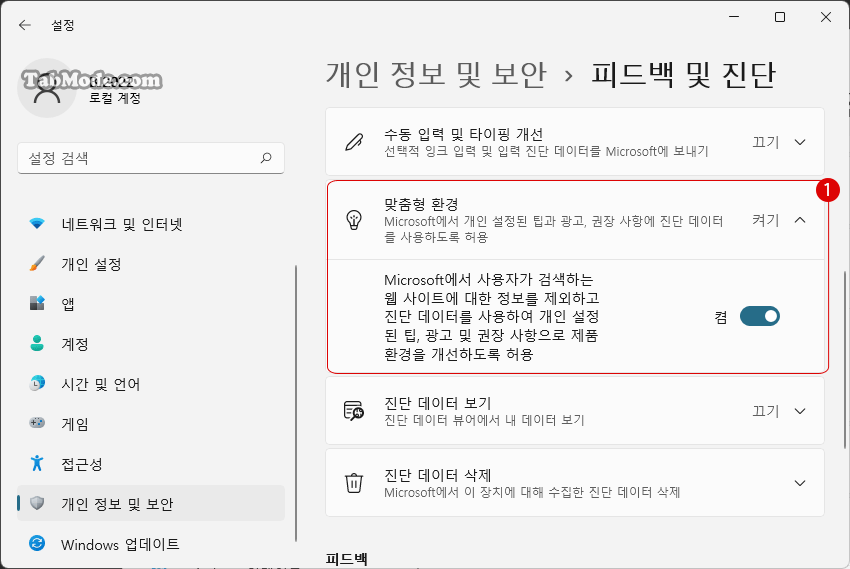Expand 수동 입력 및 타이핑 개선 chevron
The height and width of the screenshot is (569, 850).
click(800, 142)
